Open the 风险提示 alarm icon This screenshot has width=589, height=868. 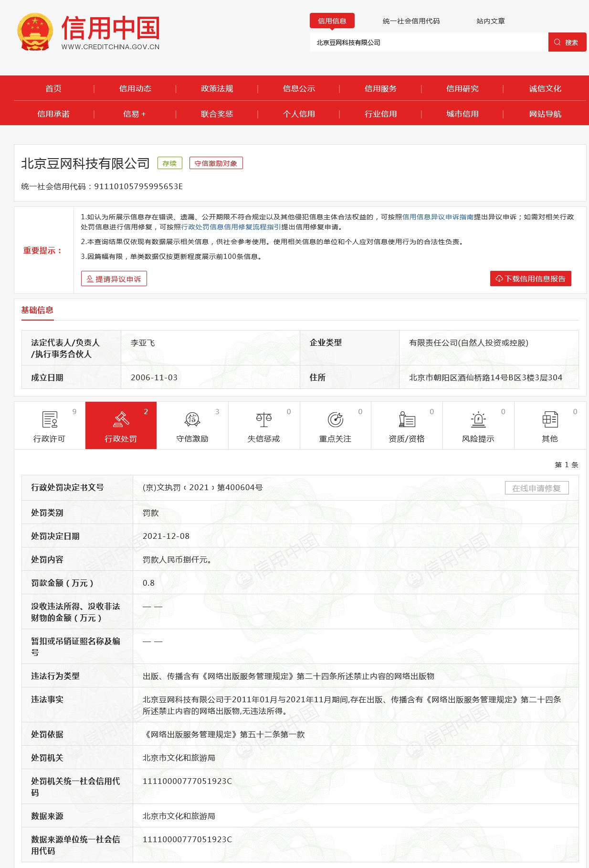[478, 419]
